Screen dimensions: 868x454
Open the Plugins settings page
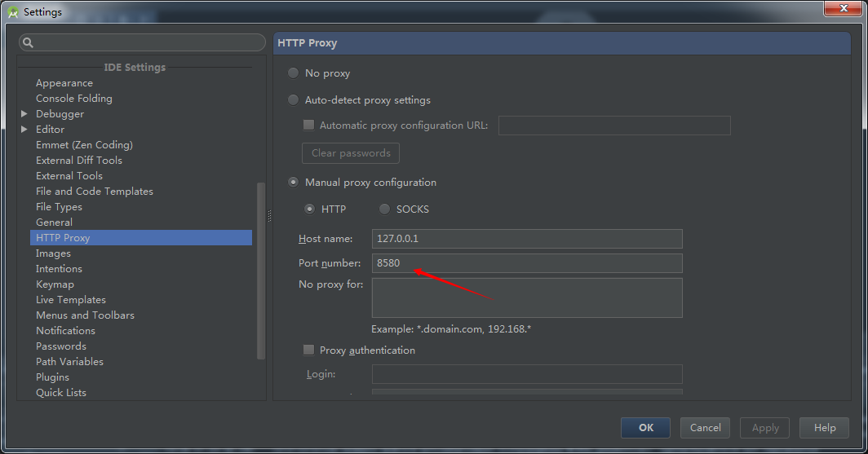(x=52, y=377)
